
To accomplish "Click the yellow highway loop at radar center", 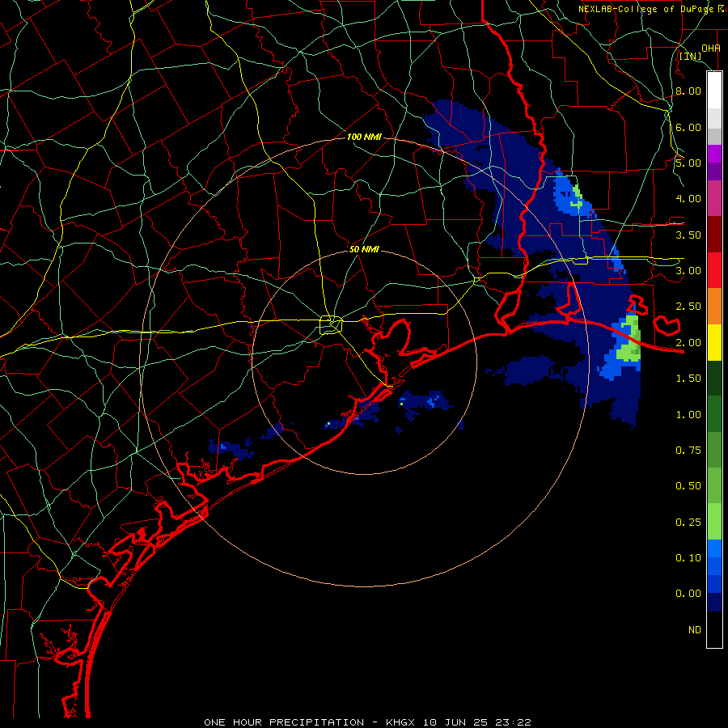I will tap(331, 324).
